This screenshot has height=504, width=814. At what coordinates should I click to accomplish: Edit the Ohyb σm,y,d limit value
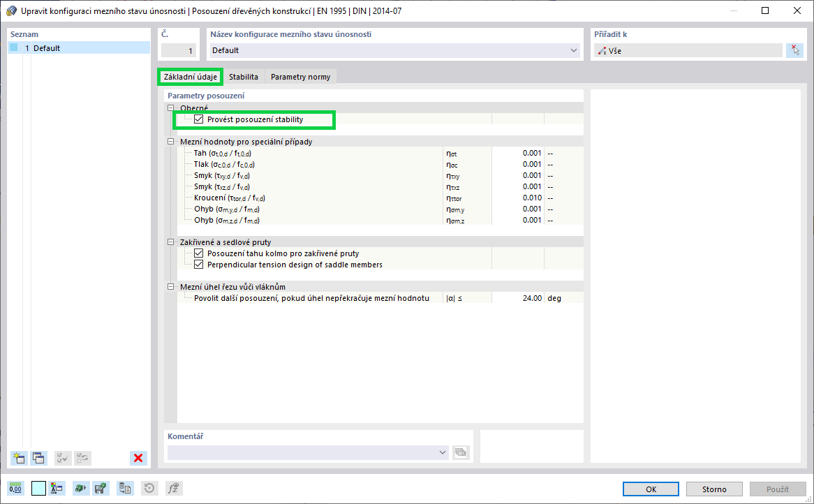coord(517,209)
